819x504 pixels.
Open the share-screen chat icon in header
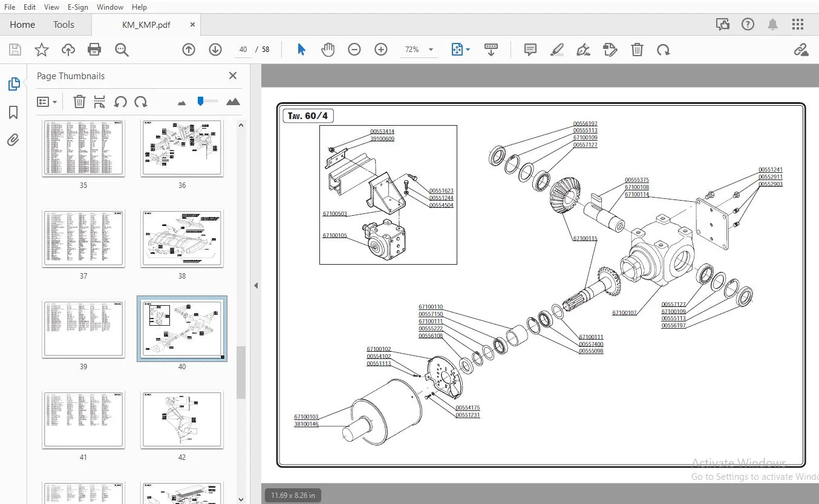723,24
